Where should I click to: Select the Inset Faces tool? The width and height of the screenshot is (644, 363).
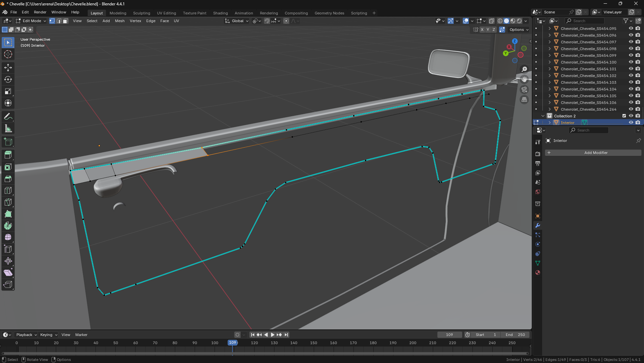pos(8,167)
